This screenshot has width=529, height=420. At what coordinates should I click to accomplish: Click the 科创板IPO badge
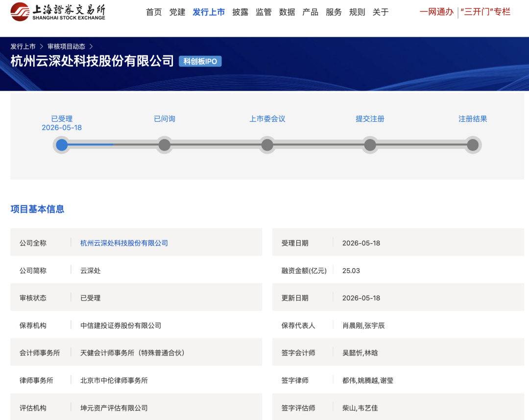pos(200,61)
